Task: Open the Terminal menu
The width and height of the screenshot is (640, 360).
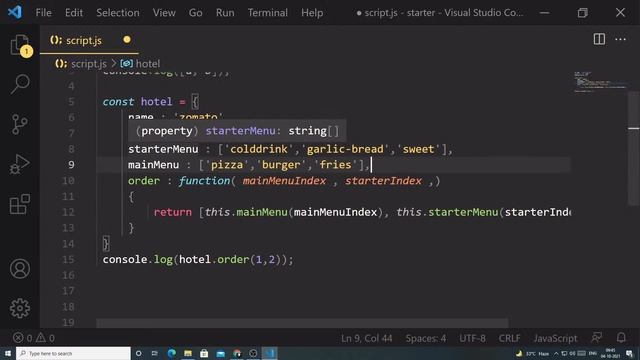Action: coord(267,13)
